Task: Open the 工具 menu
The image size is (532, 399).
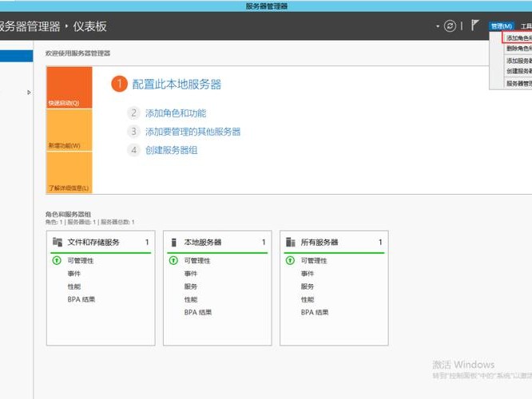Action: click(526, 26)
